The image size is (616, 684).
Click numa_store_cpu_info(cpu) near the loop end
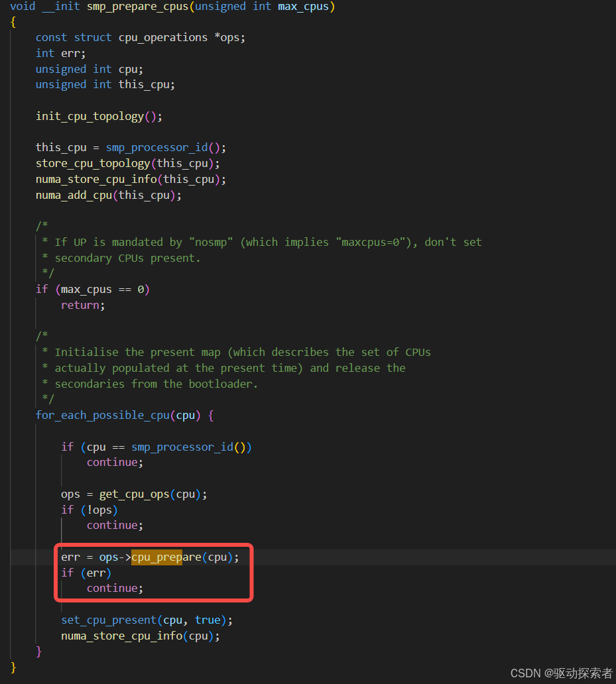(141, 636)
